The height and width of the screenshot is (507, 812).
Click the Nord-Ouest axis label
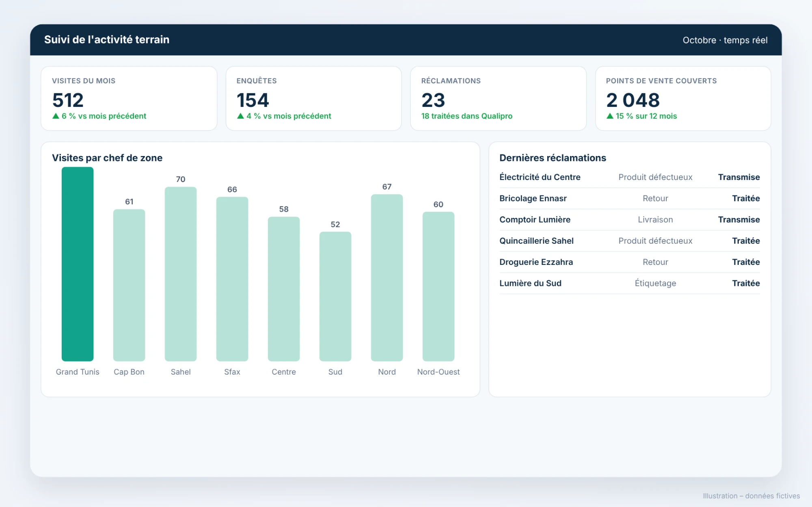438,372
